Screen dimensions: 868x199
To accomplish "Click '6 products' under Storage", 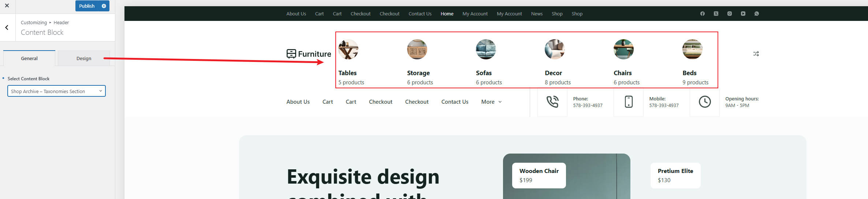I will [x=420, y=82].
